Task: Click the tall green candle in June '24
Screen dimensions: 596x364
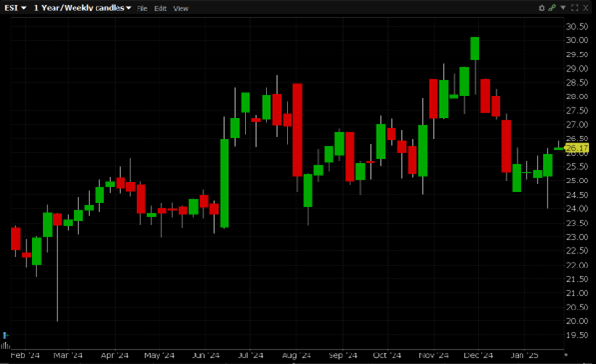Action: (224, 183)
